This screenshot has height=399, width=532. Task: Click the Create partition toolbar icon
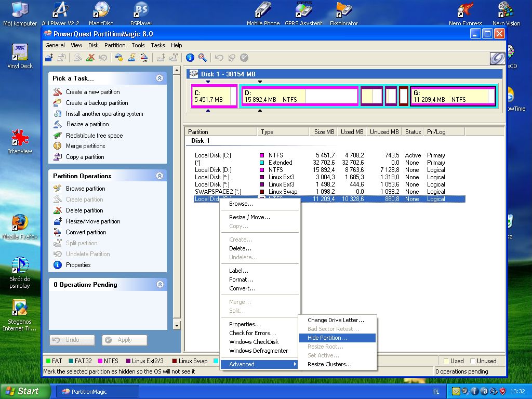(78, 58)
